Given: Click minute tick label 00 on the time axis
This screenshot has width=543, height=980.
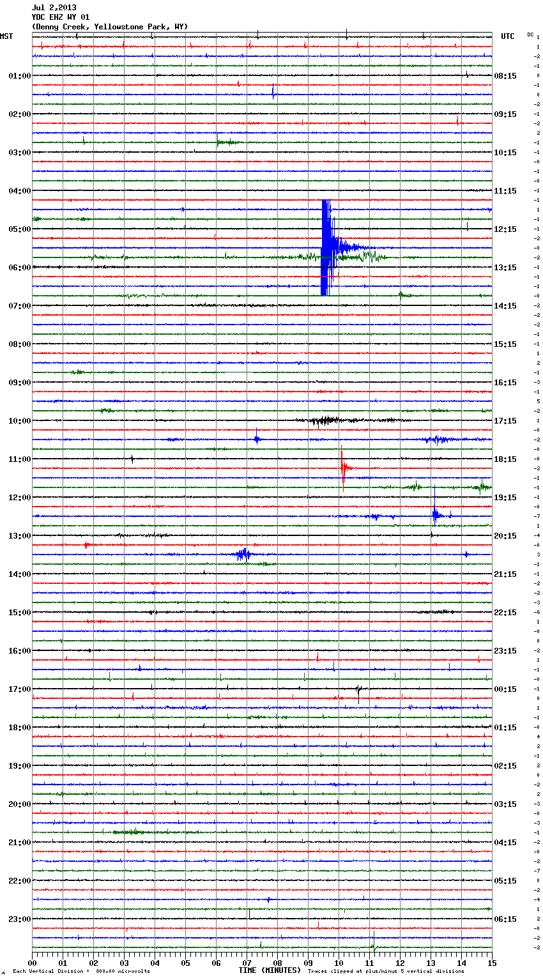Looking at the screenshot, I should coord(32,963).
